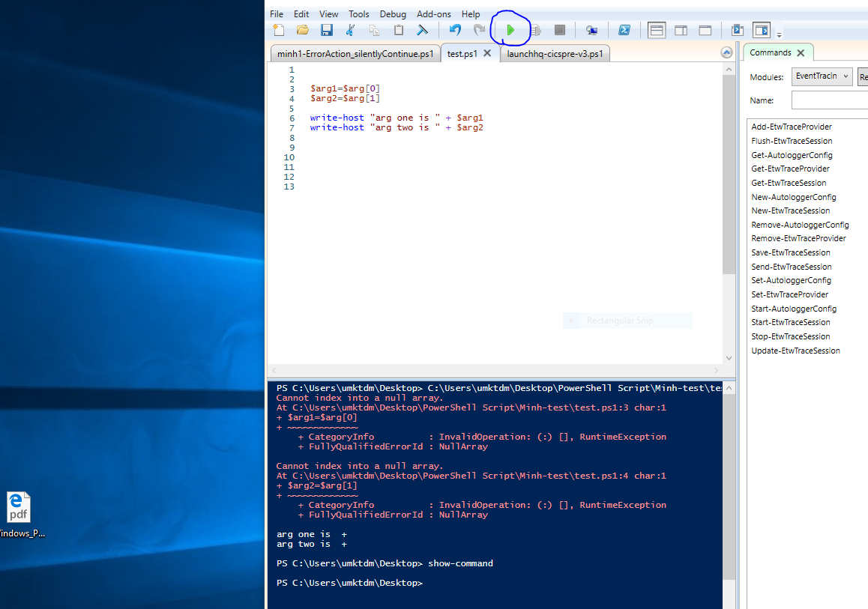Select the test.ps1 tab
The height and width of the screenshot is (609, 868).
click(462, 54)
